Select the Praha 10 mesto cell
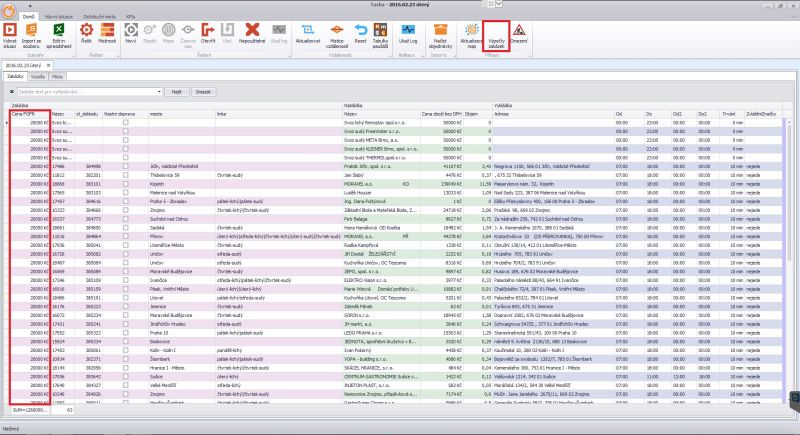The width and height of the screenshot is (800, 435). click(182, 332)
